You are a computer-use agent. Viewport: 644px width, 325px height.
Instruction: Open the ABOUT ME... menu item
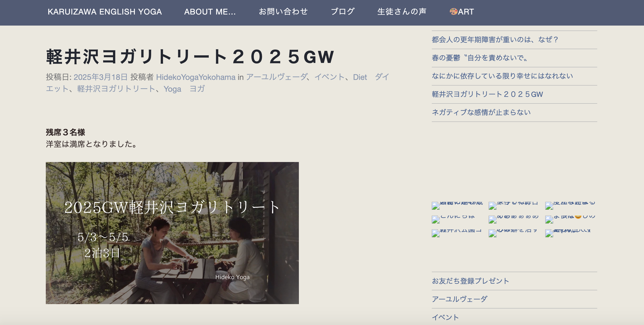(210, 12)
